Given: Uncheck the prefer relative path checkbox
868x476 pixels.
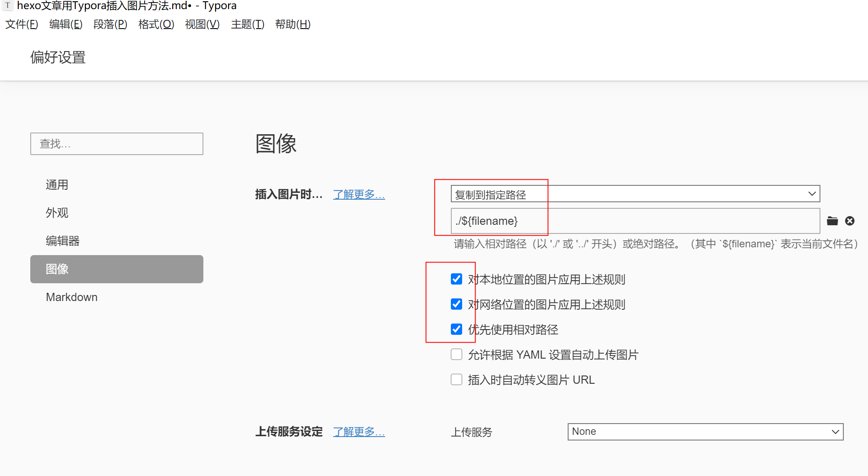Looking at the screenshot, I should 457,329.
